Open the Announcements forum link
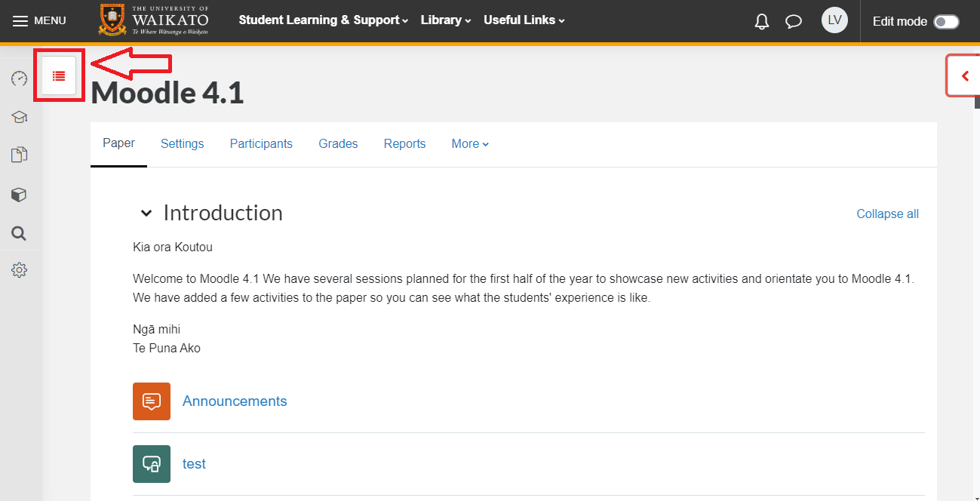 (x=235, y=401)
